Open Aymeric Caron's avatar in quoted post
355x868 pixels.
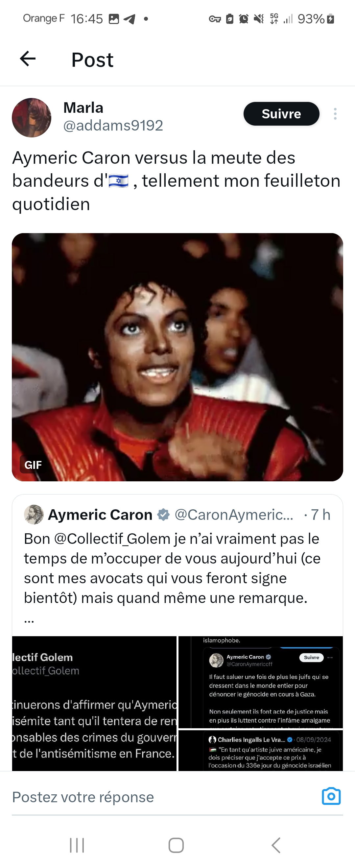(34, 515)
